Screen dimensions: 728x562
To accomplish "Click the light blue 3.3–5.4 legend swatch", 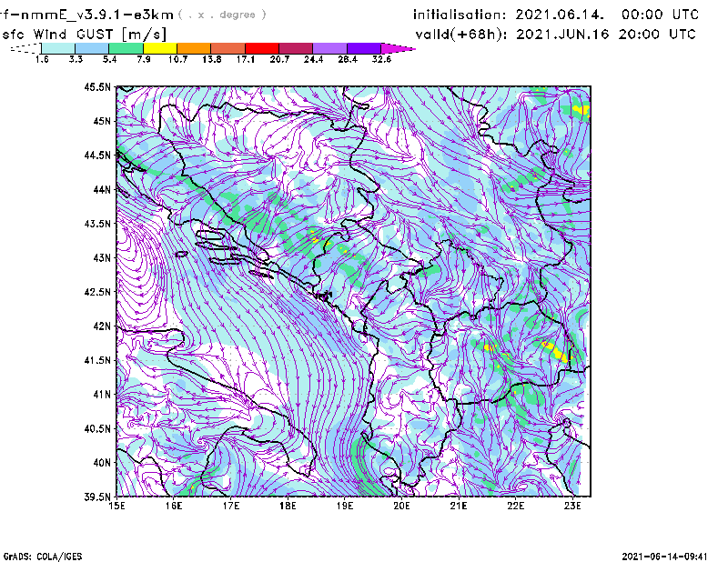I will [92, 48].
